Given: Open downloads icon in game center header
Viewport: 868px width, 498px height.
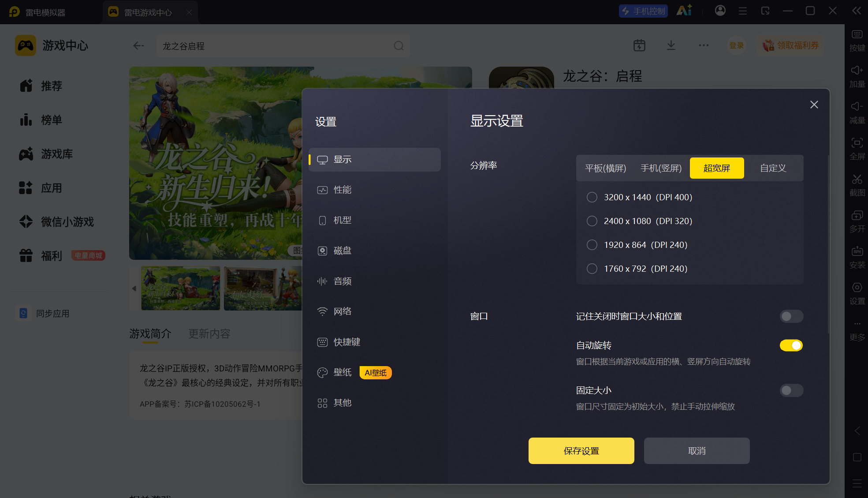Looking at the screenshot, I should (671, 45).
